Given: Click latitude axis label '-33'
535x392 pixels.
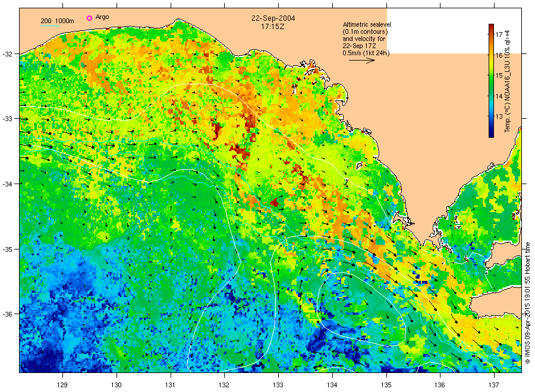Looking at the screenshot, I should [x=7, y=119].
